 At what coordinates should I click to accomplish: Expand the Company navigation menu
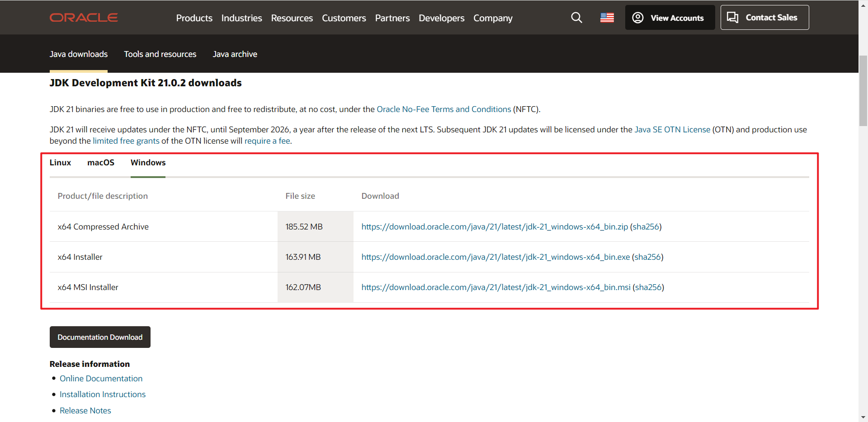click(x=493, y=18)
